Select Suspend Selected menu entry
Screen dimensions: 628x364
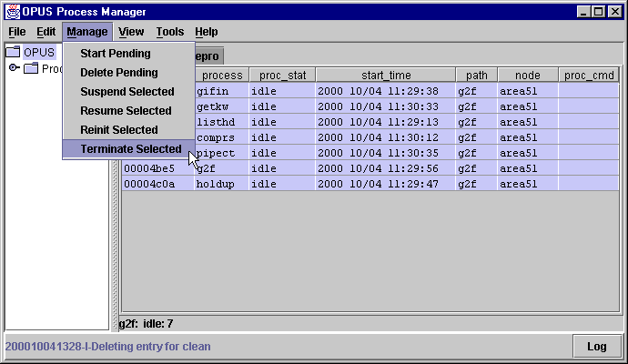[129, 92]
